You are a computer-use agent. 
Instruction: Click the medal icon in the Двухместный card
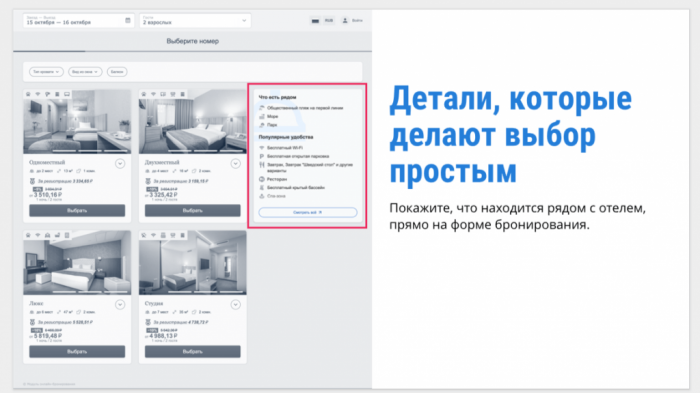[148, 181]
